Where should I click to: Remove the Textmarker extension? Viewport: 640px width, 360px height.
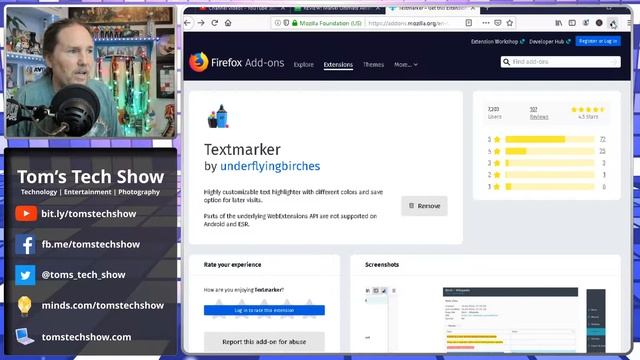click(424, 206)
